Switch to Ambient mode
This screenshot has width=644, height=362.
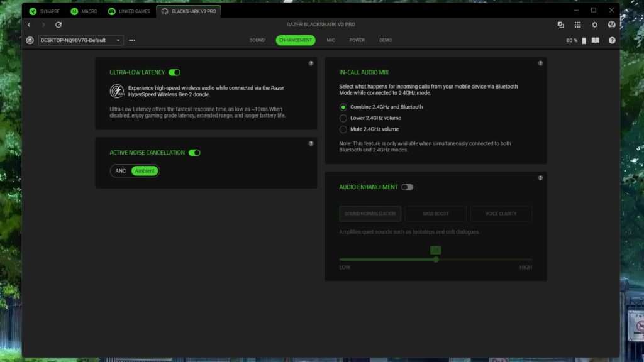click(145, 170)
